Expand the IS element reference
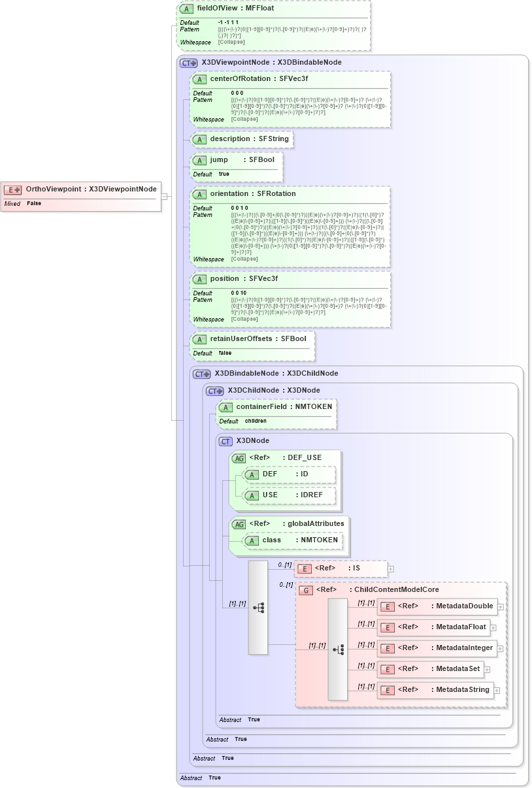The width and height of the screenshot is (532, 788). [x=391, y=569]
